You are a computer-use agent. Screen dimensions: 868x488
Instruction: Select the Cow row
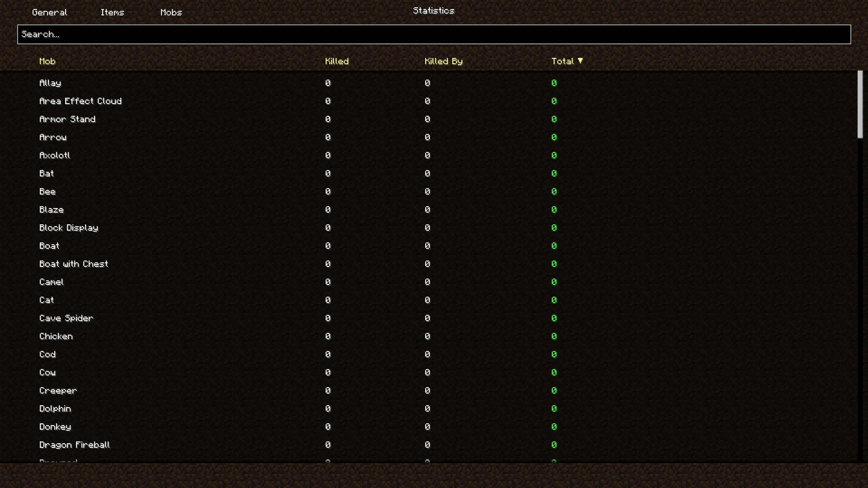[47, 372]
